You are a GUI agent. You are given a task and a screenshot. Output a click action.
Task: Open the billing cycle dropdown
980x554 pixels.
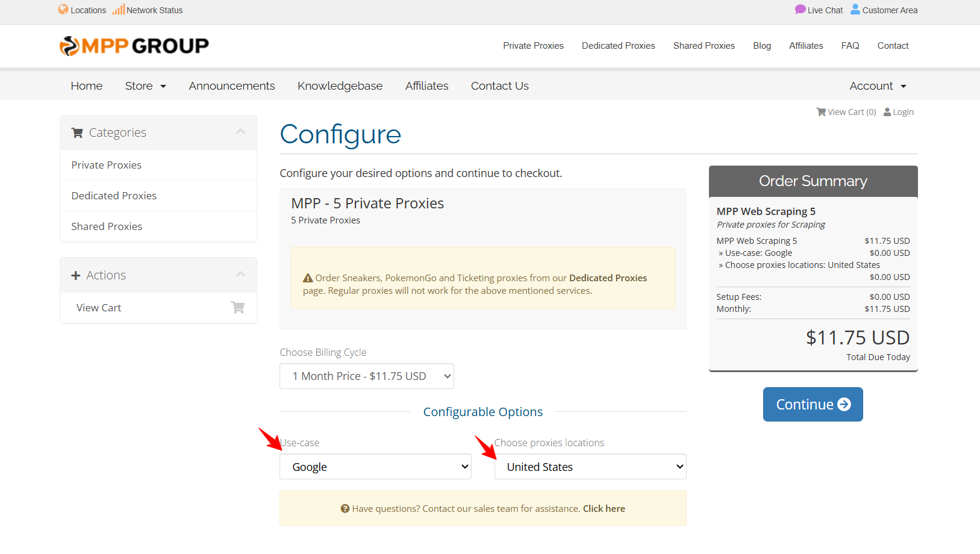click(367, 376)
